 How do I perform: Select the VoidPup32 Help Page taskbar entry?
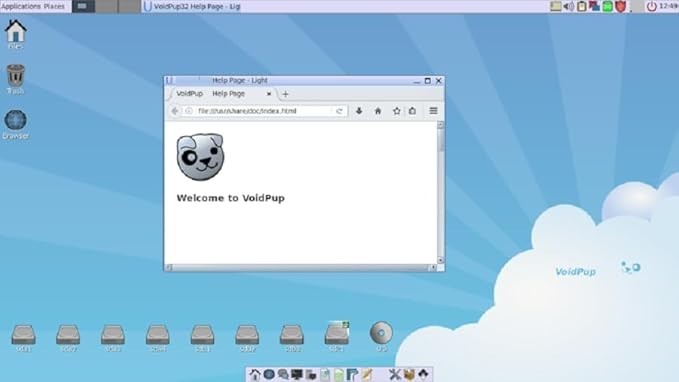192,6
